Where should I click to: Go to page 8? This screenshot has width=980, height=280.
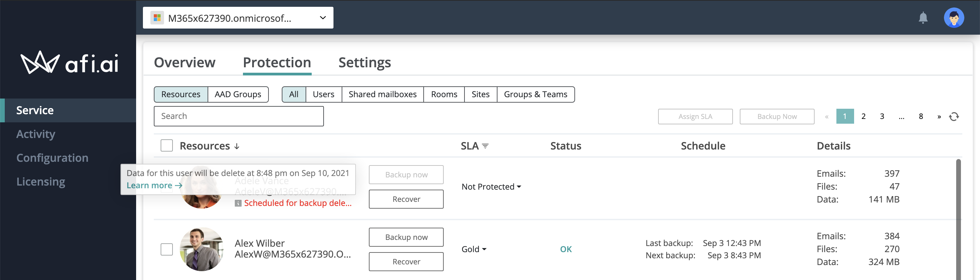[x=921, y=117]
